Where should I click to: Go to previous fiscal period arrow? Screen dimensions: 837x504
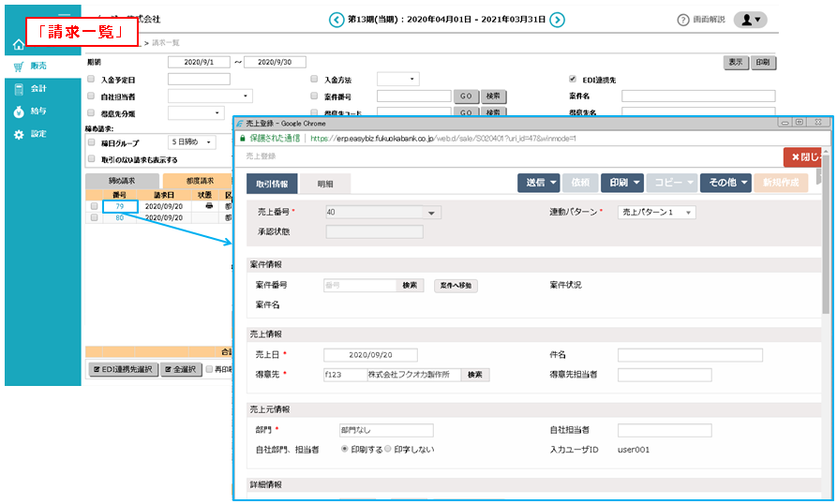(x=336, y=20)
